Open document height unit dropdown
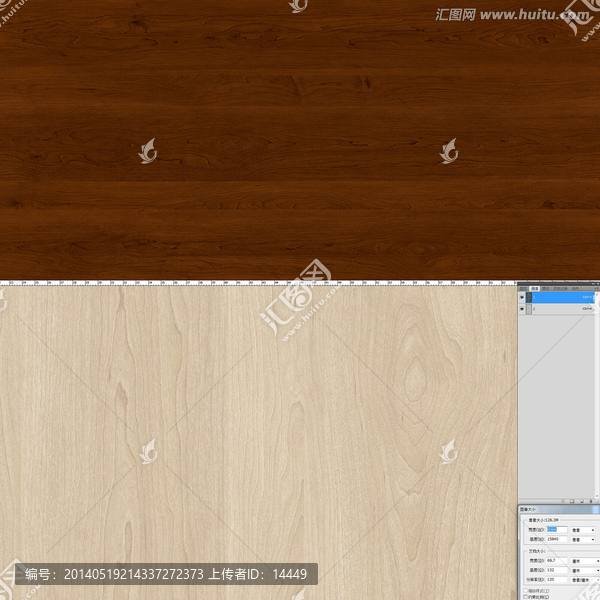The width and height of the screenshot is (600, 600). click(x=585, y=571)
